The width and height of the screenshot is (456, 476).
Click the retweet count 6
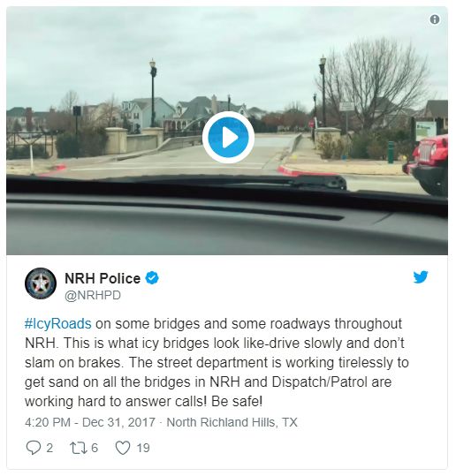pos(95,448)
